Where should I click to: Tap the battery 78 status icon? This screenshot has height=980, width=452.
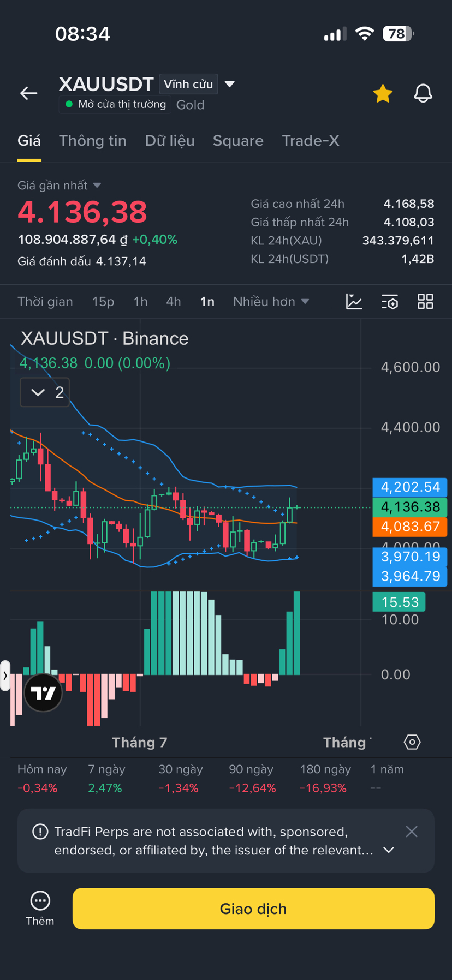click(399, 34)
